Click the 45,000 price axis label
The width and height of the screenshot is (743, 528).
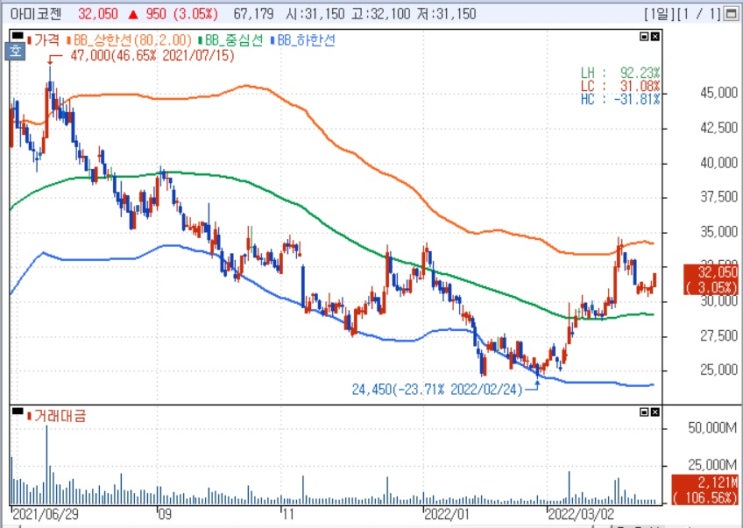coord(719,93)
